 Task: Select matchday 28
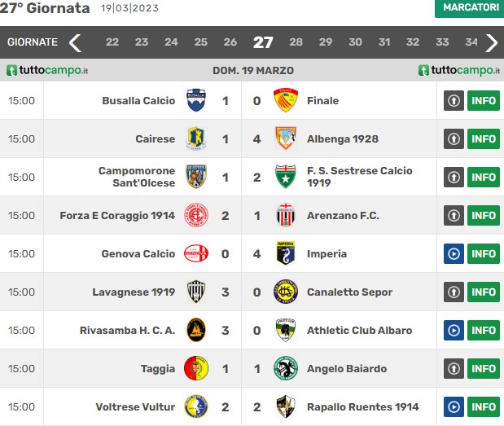(296, 42)
